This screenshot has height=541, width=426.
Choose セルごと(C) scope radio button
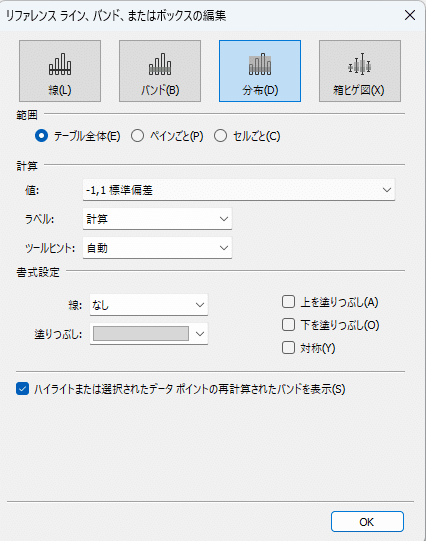click(x=220, y=136)
